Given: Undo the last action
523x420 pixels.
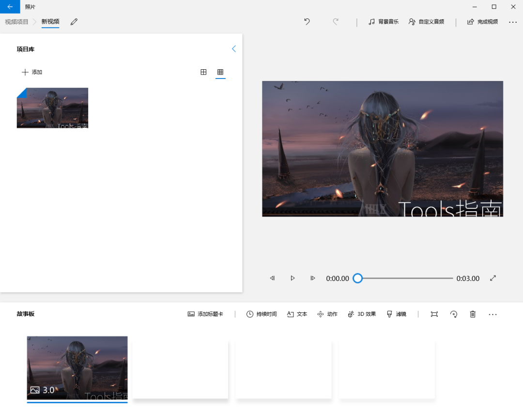Looking at the screenshot, I should [x=307, y=22].
